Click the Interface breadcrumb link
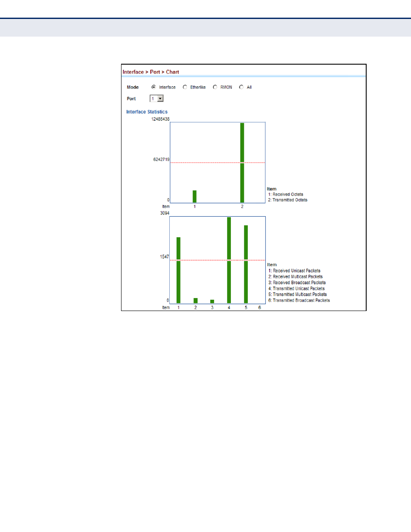Screen dimensions: 411x532 (x=133, y=72)
